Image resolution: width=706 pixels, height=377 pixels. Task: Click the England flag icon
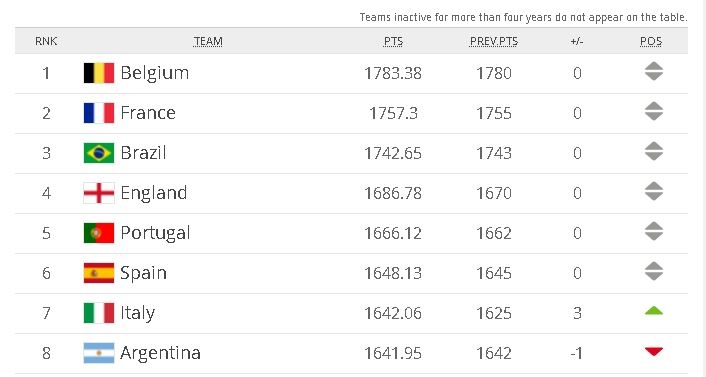point(99,193)
